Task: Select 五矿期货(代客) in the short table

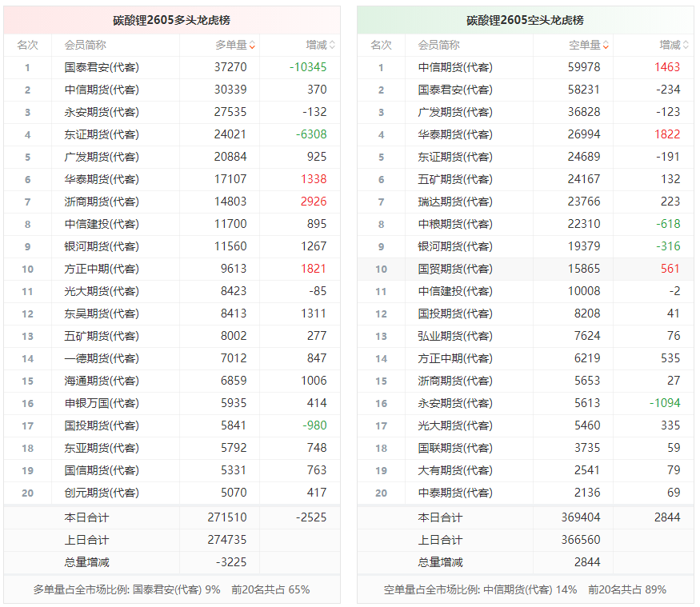Action: (x=455, y=179)
